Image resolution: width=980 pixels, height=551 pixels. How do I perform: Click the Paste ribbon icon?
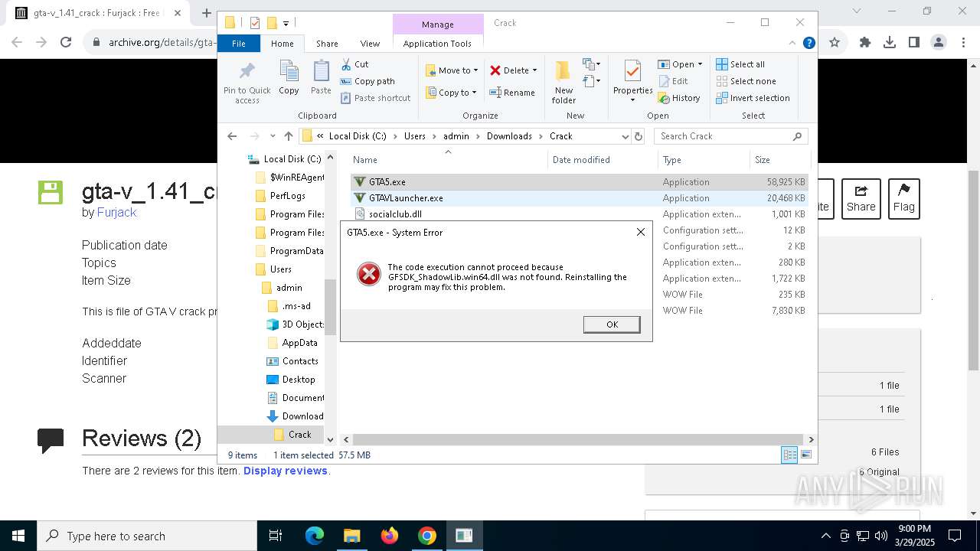pyautogui.click(x=321, y=77)
